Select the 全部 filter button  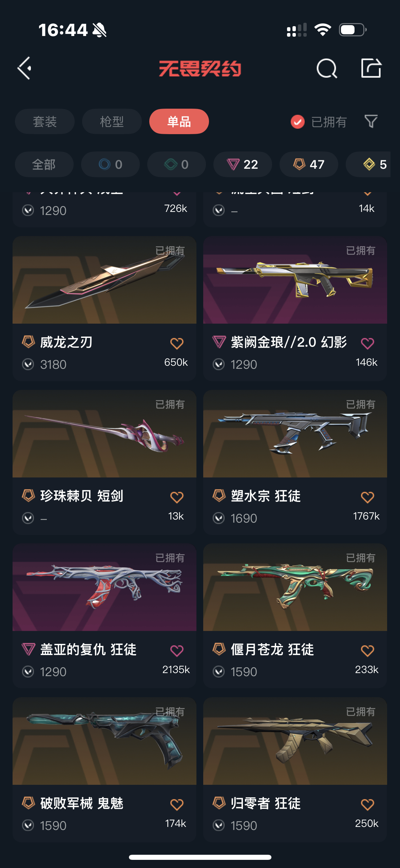pyautogui.click(x=44, y=164)
